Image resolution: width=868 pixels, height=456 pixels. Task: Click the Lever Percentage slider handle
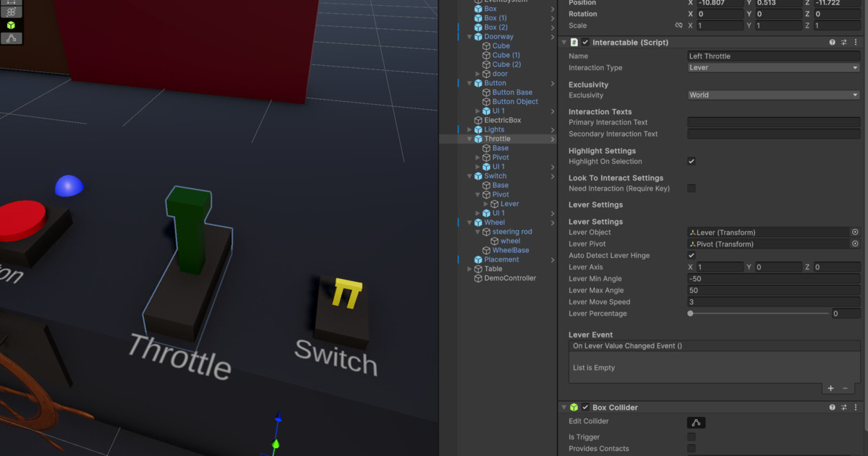click(x=689, y=314)
